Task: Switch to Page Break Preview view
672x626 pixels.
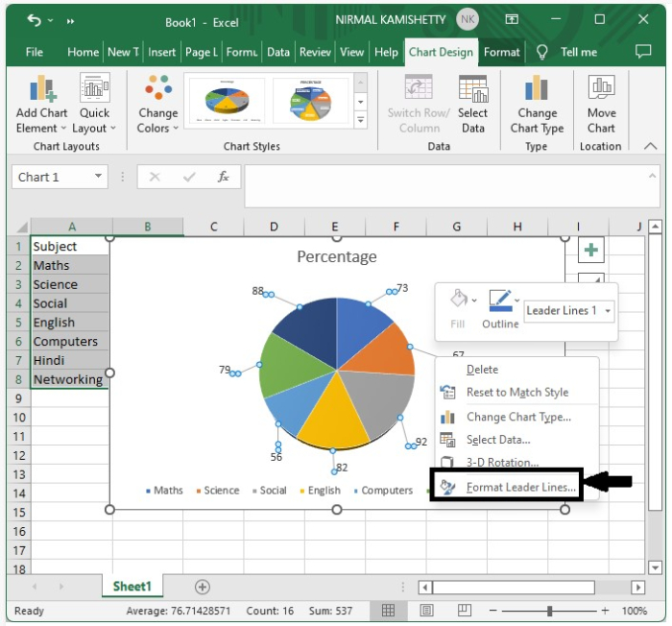Action: (x=464, y=610)
